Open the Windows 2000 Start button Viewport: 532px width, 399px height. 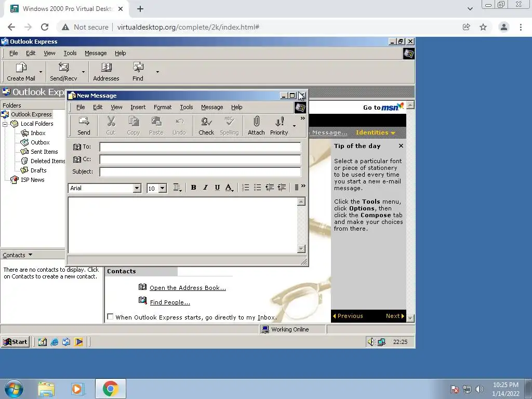(15, 342)
